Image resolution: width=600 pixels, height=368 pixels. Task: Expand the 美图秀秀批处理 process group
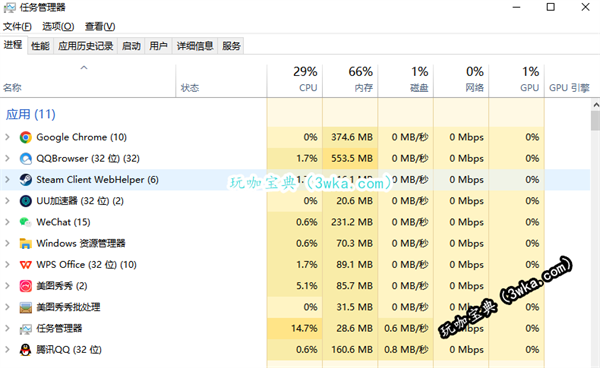[7, 307]
